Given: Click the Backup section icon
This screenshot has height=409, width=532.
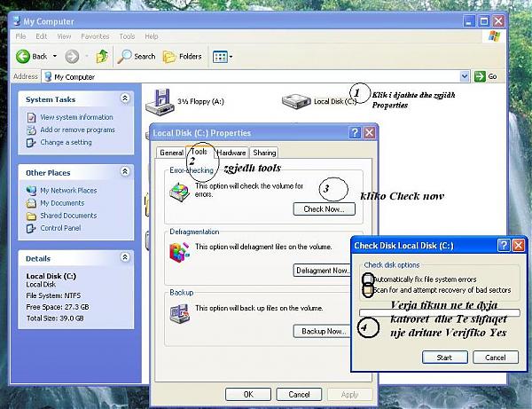Looking at the screenshot, I should tap(179, 313).
